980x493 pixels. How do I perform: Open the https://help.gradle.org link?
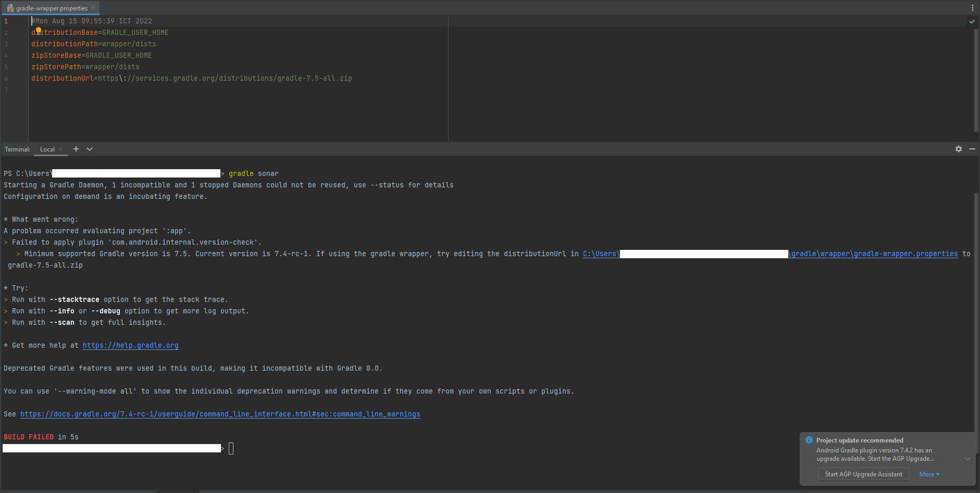(x=130, y=345)
